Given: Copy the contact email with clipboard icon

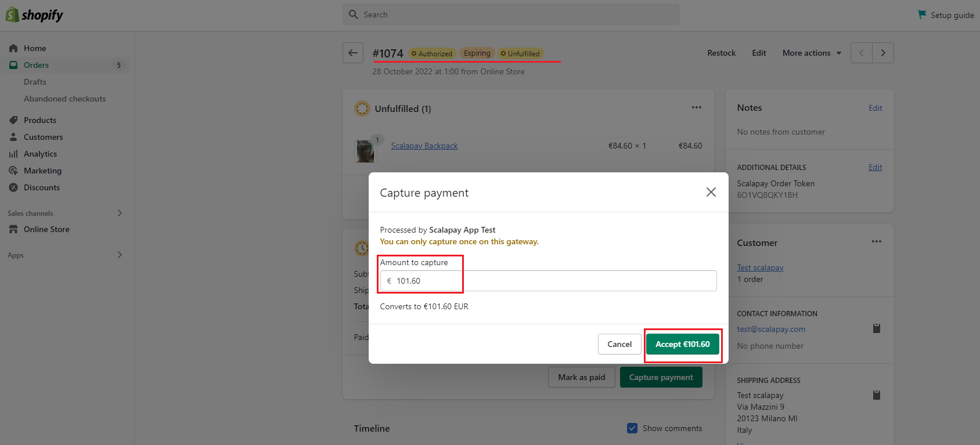Looking at the screenshot, I should coord(877,328).
